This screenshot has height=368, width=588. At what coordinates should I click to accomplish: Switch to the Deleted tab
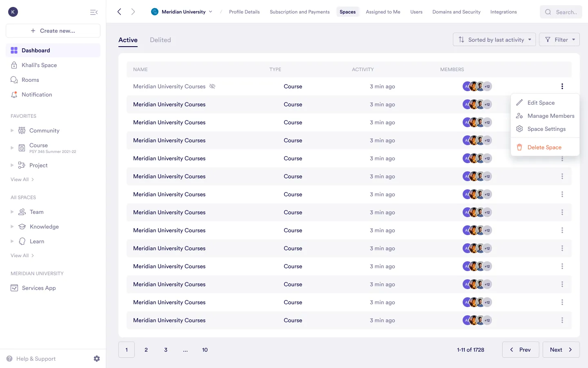point(160,40)
